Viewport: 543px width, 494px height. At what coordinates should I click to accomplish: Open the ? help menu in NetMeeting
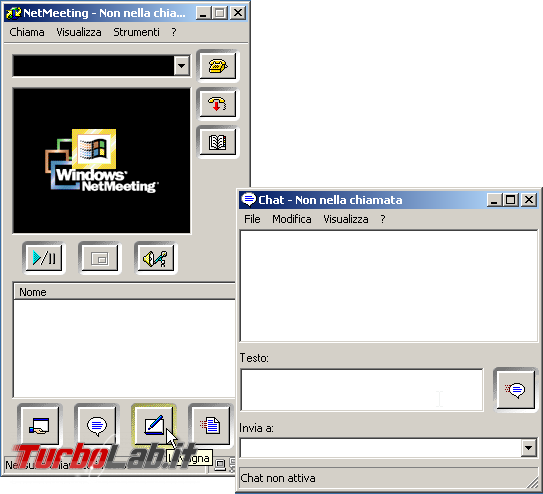[174, 32]
